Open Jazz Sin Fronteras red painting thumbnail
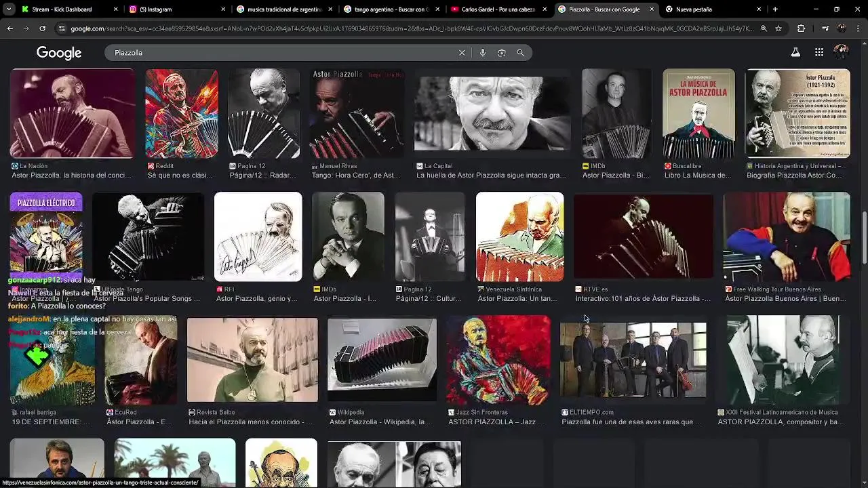 tap(498, 360)
